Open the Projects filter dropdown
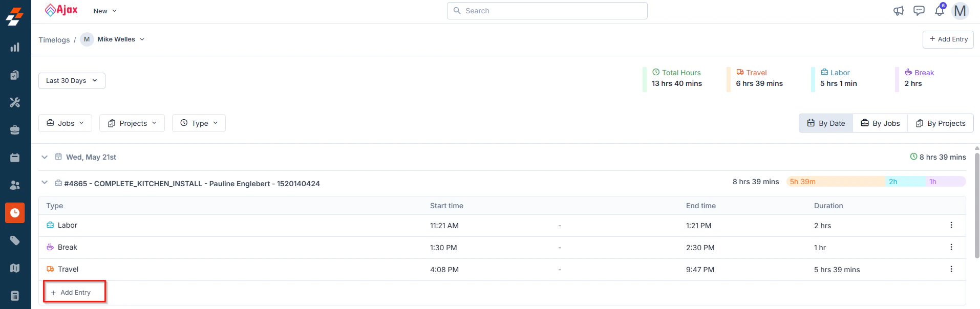Screen dimensions: 980x309 (132, 123)
